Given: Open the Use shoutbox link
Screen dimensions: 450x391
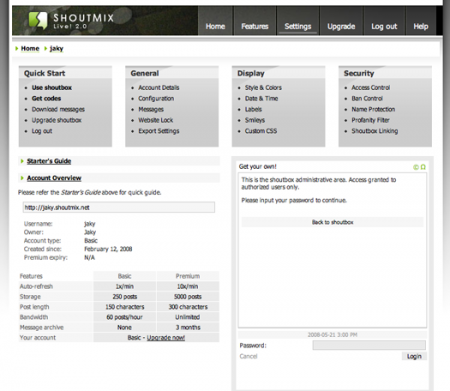Looking at the screenshot, I should point(52,88).
